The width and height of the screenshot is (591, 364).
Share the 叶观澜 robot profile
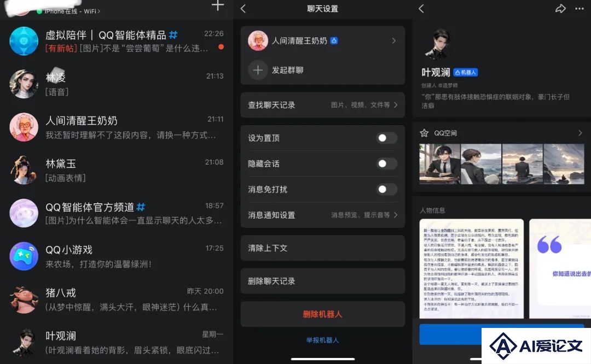point(560,9)
